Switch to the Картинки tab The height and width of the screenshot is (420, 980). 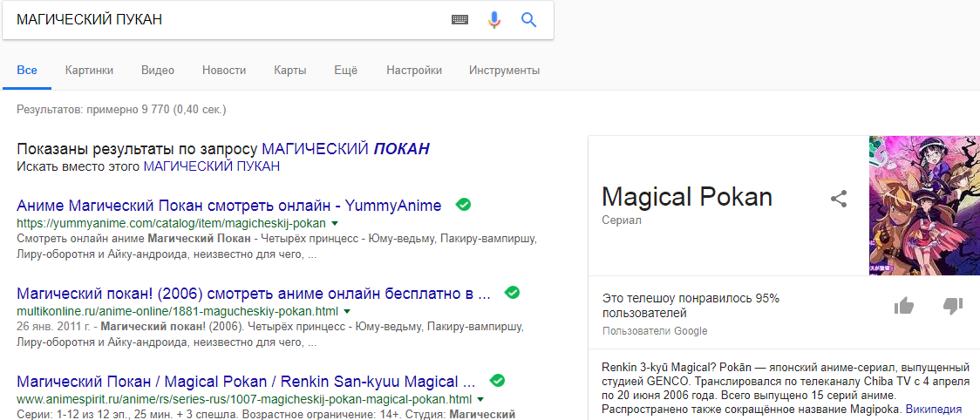click(x=90, y=70)
